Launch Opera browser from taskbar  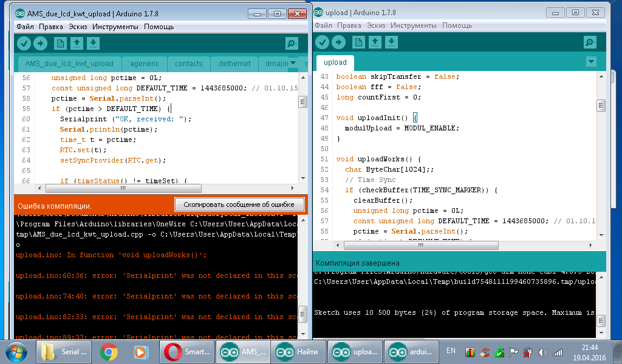pyautogui.click(x=186, y=351)
